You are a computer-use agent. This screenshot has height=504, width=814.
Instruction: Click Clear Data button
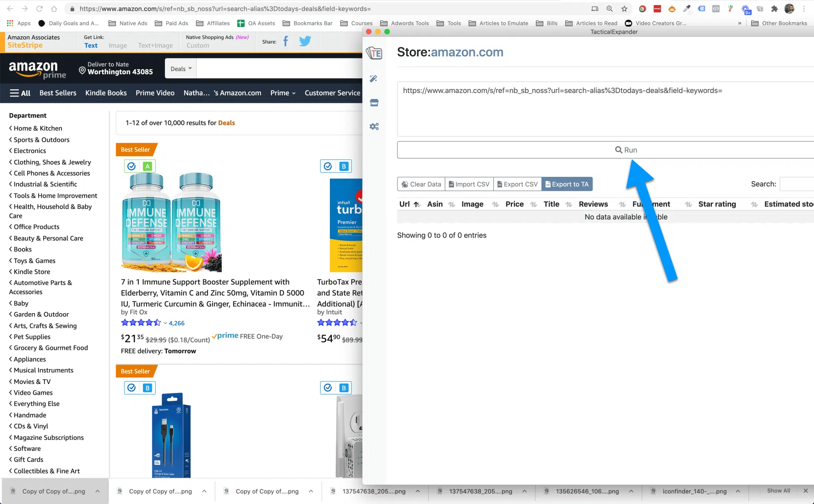coord(421,184)
